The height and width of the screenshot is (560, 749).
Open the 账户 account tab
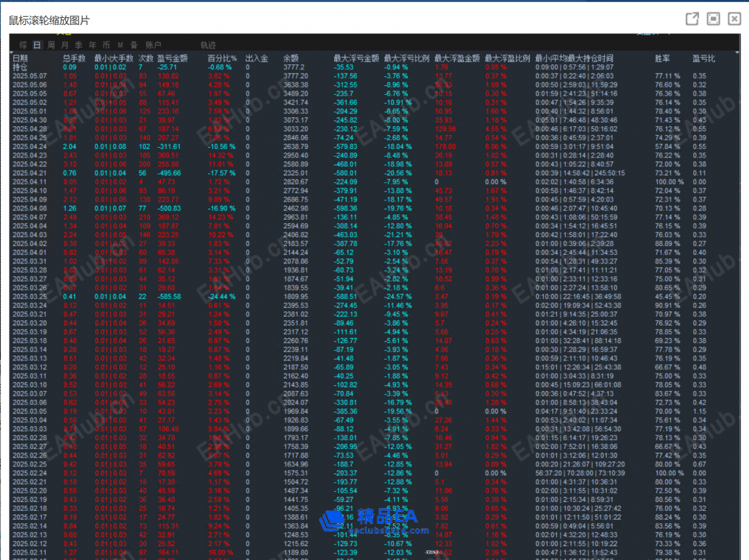153,45
